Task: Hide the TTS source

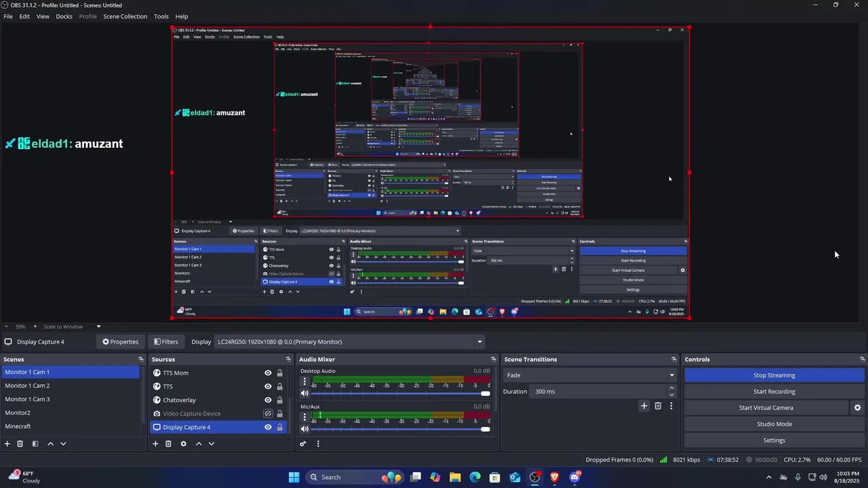Action: tap(268, 386)
